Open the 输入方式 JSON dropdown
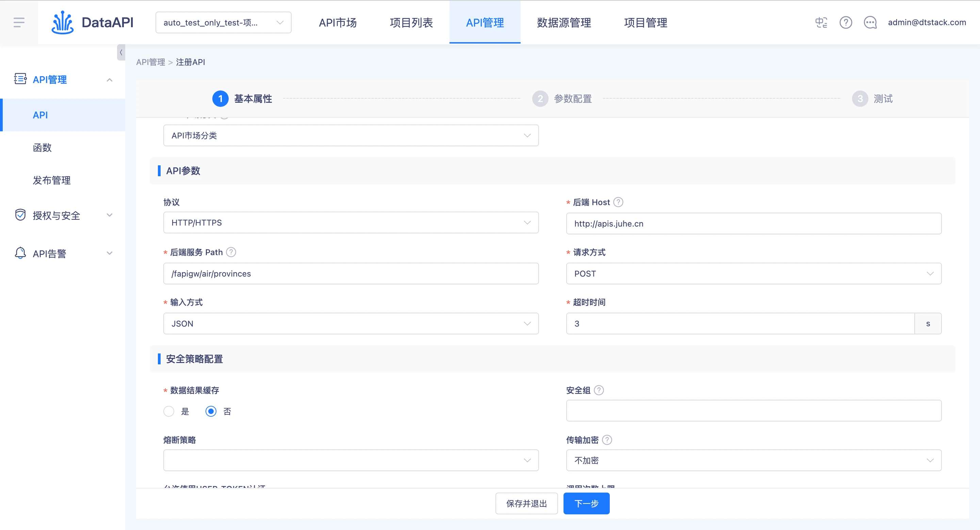This screenshot has width=980, height=530. tap(351, 324)
